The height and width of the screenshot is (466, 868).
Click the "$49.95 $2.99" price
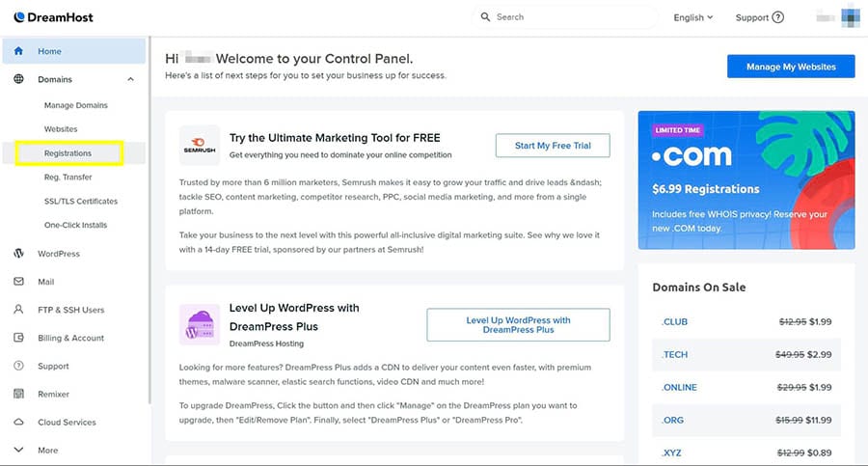tap(803, 354)
